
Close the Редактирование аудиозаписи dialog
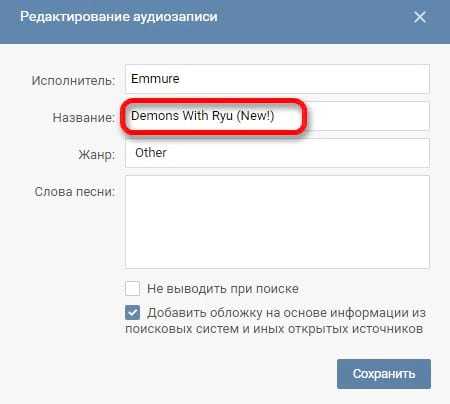420,17
